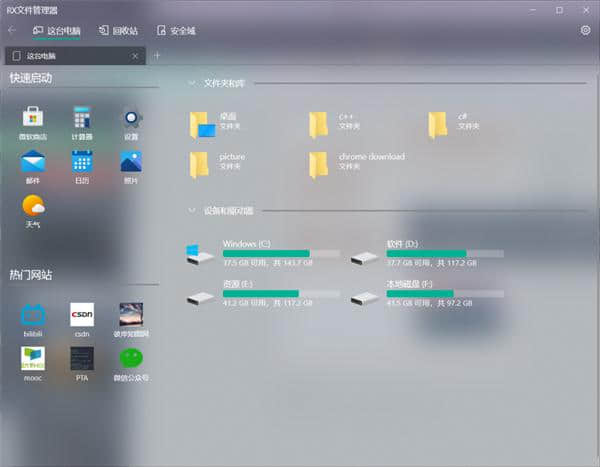The height and width of the screenshot is (467, 600).
Task: Click the 设备和驱动器 section label
Action: pyautogui.click(x=228, y=211)
